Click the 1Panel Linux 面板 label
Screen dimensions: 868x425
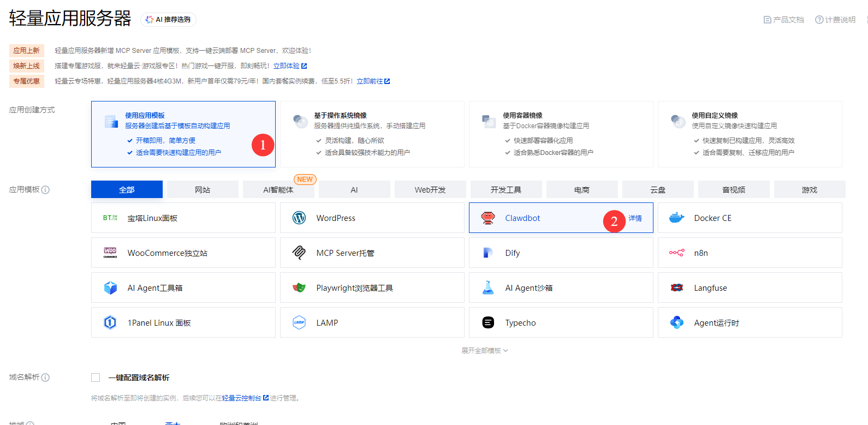159,323
